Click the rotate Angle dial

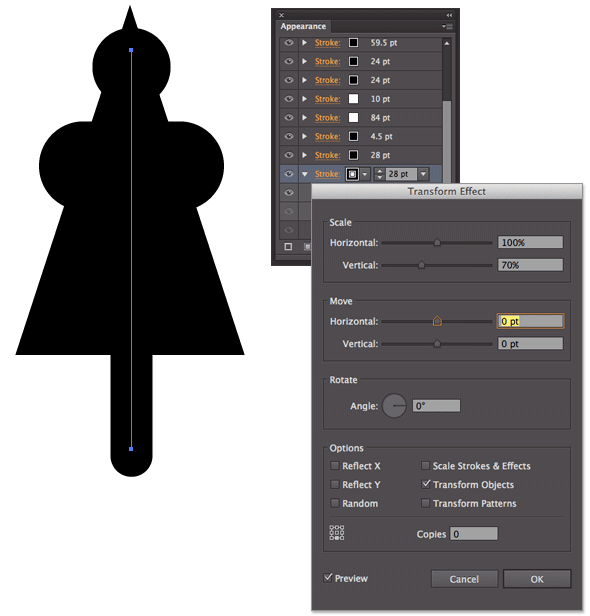[394, 405]
